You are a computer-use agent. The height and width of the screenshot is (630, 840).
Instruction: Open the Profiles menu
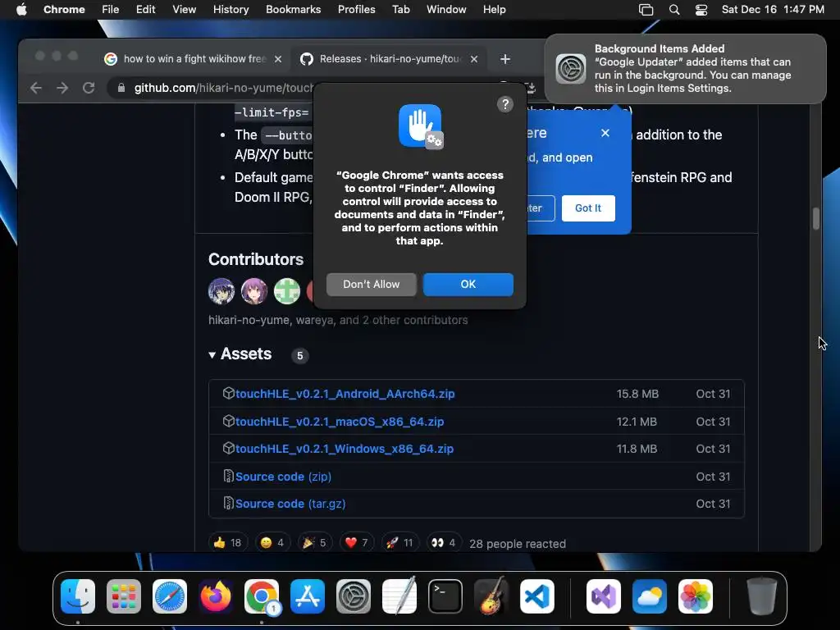click(356, 10)
